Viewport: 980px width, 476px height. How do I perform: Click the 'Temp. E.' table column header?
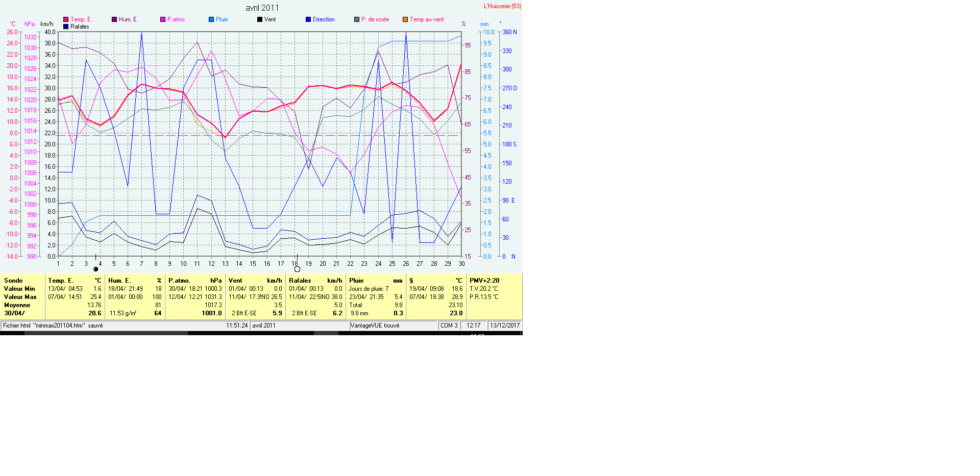point(61,281)
